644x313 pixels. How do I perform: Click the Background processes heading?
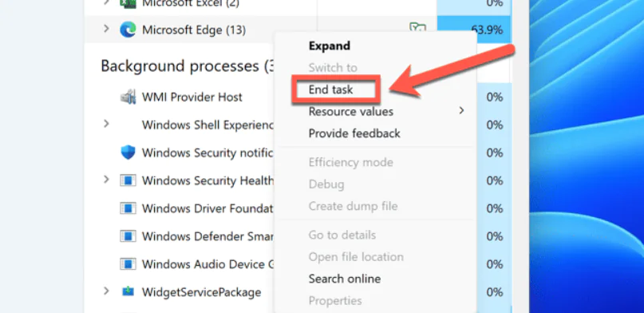(188, 65)
